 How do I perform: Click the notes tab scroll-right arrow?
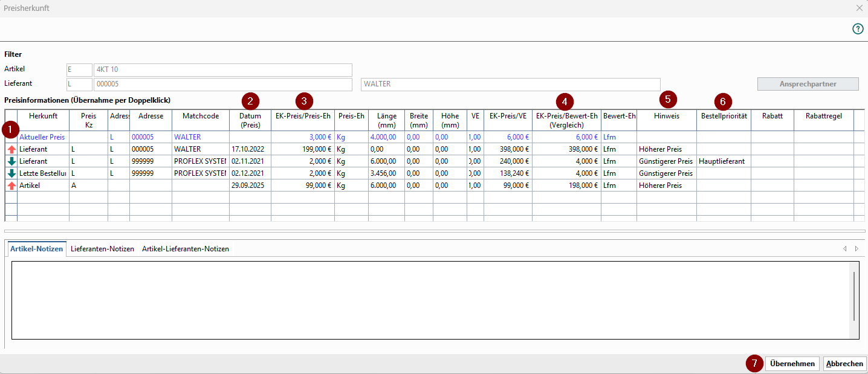click(856, 249)
